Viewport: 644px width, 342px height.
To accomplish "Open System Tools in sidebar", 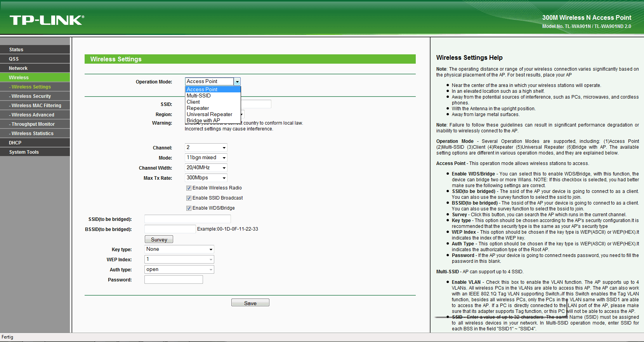I will (35, 152).
